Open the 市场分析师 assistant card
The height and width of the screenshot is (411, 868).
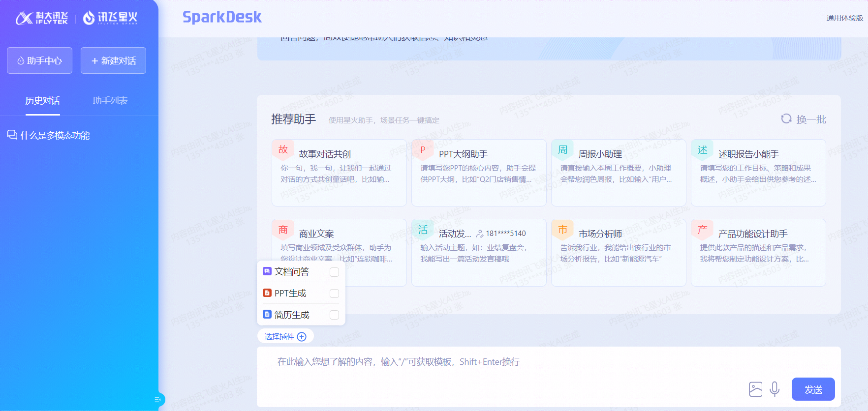pos(619,253)
